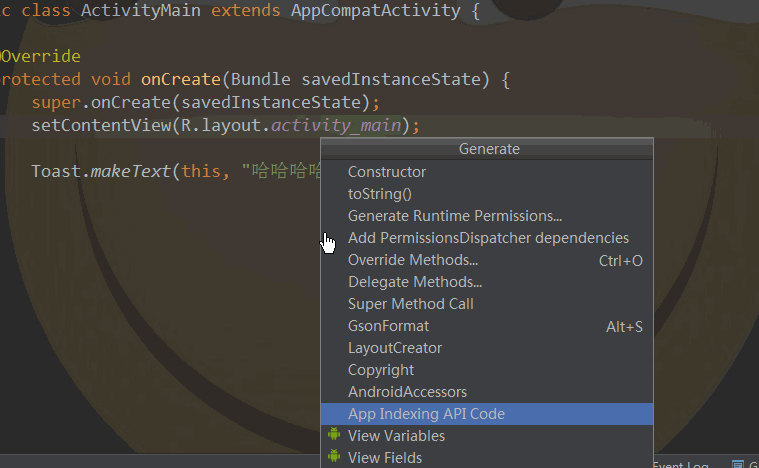The width and height of the screenshot is (759, 468).
Task: Click App Indexing API Code
Action: 426,414
